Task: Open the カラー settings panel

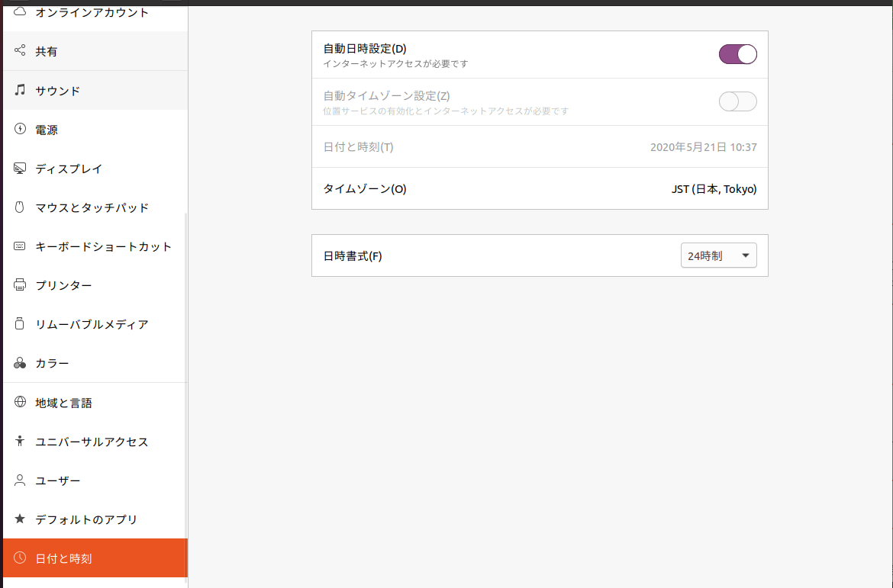Action: coord(95,363)
